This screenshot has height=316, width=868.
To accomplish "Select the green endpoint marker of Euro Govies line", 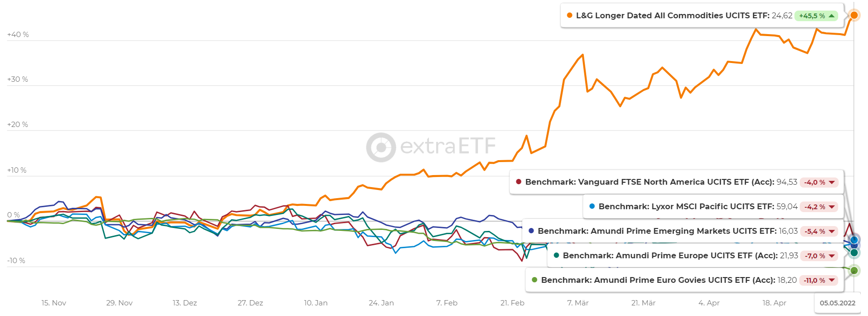I will coord(854,270).
